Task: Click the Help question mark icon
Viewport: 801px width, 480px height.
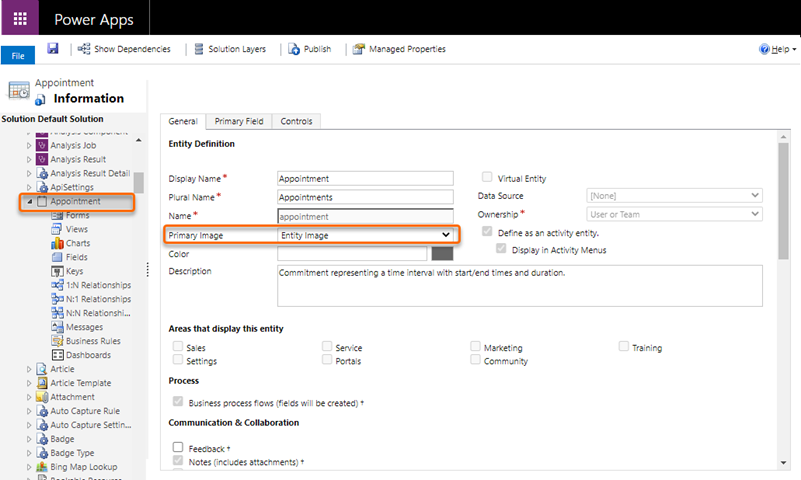Action: coord(764,49)
